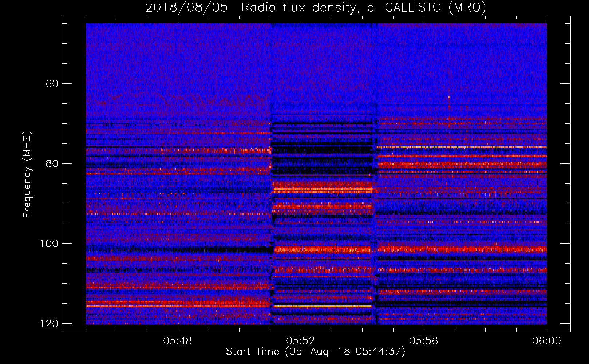Click the 80 frequency tick label
589x364 pixels.
pyautogui.click(x=52, y=163)
